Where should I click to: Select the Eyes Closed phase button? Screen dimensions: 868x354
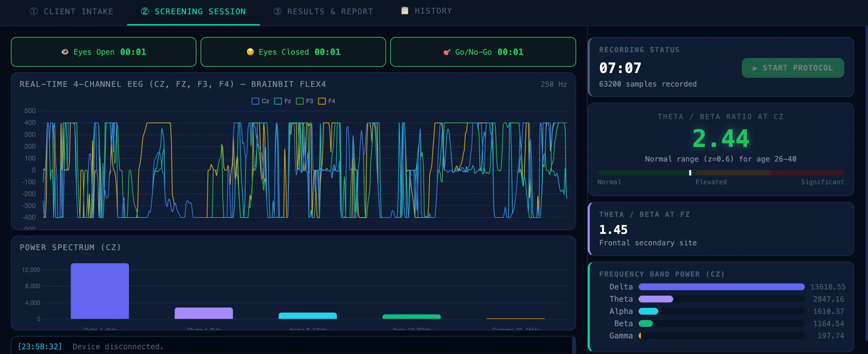coord(293,52)
